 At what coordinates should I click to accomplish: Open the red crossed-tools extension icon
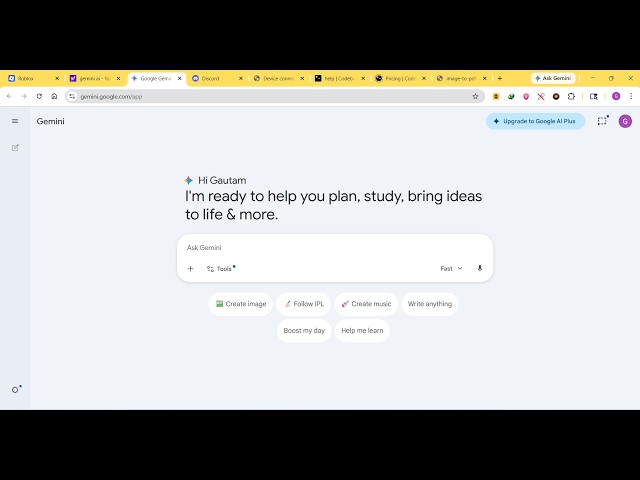pyautogui.click(x=541, y=97)
